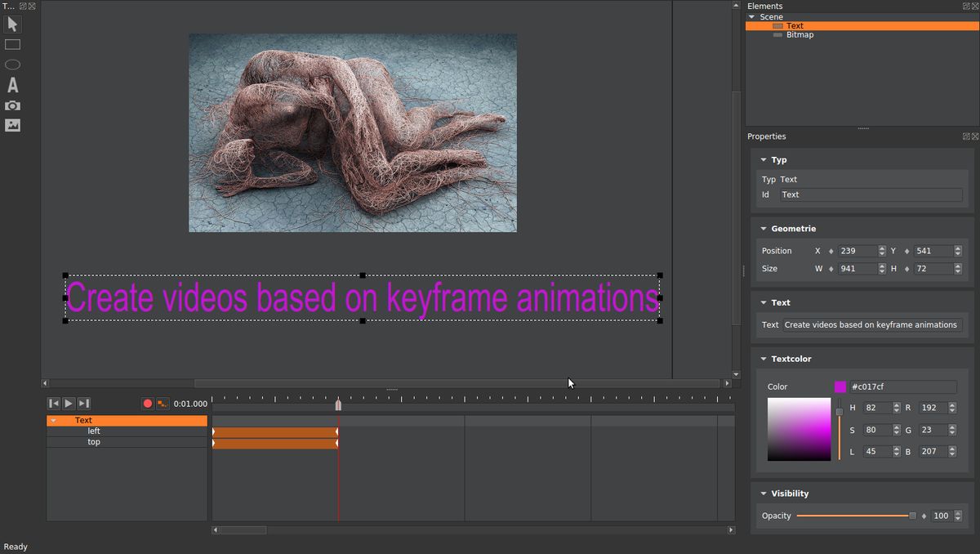This screenshot has width=980, height=554.
Task: Jump to timeline end
Action: tap(83, 403)
